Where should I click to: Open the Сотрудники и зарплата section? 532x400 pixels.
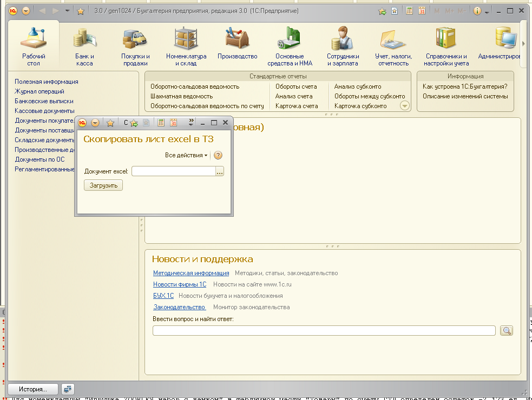click(343, 46)
